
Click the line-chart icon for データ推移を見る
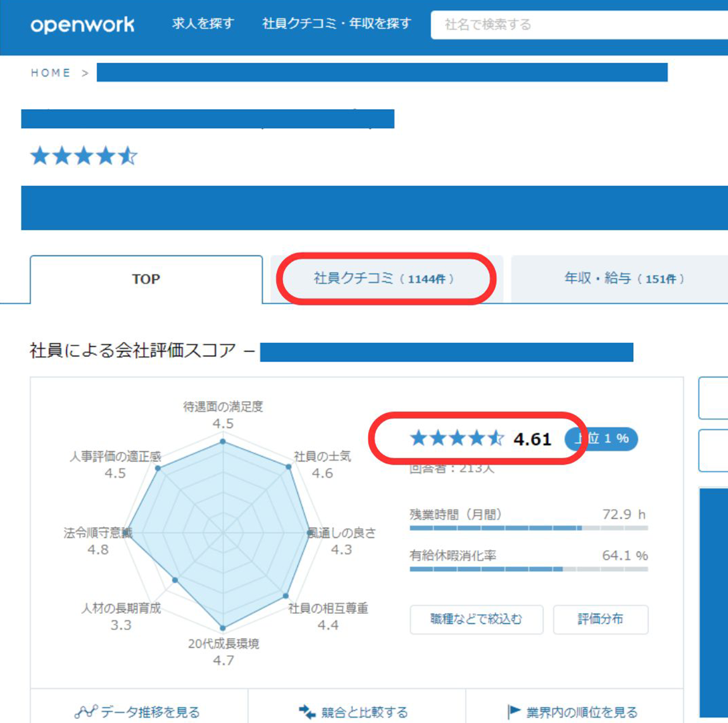pos(86,711)
